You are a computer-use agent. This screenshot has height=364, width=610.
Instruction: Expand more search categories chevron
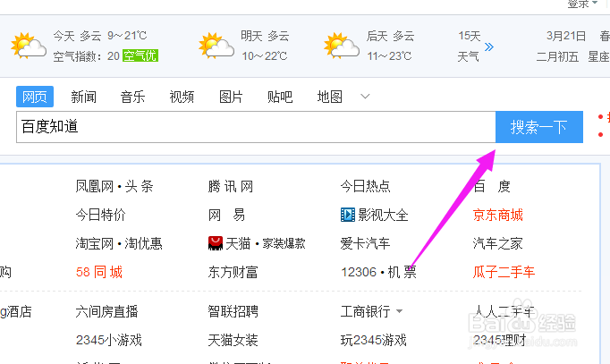coord(365,96)
